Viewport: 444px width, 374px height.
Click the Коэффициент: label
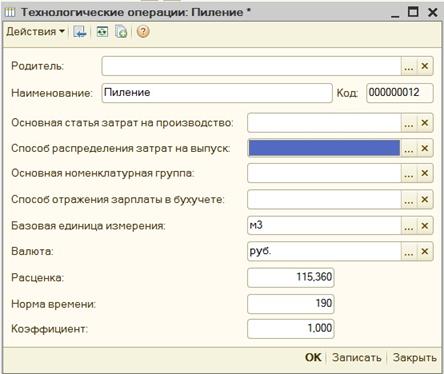pos(49,329)
